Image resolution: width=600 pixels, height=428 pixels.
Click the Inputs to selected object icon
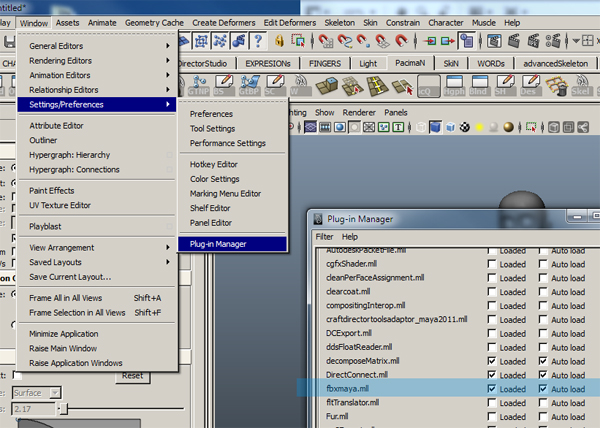click(430, 41)
